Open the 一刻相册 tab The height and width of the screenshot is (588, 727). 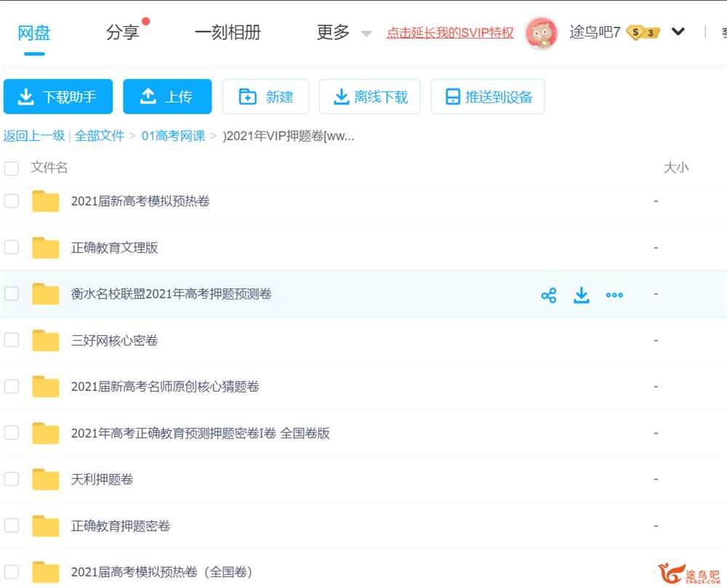[228, 33]
